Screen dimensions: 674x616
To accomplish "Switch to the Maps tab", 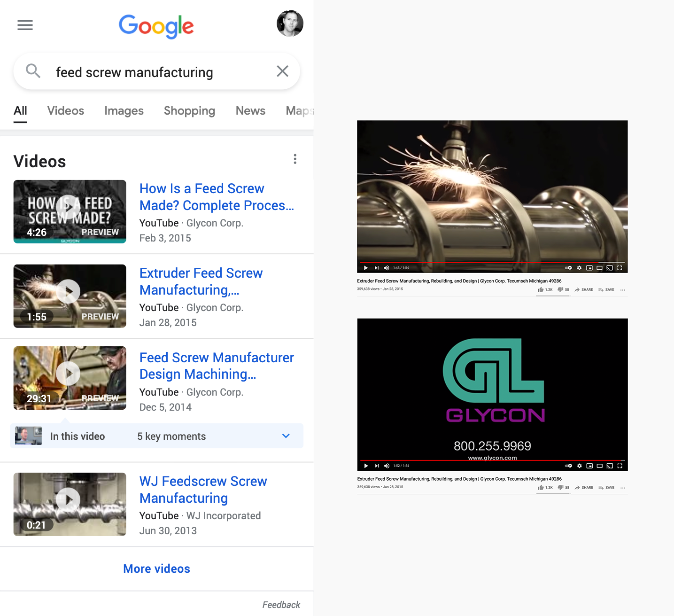I will pos(300,111).
